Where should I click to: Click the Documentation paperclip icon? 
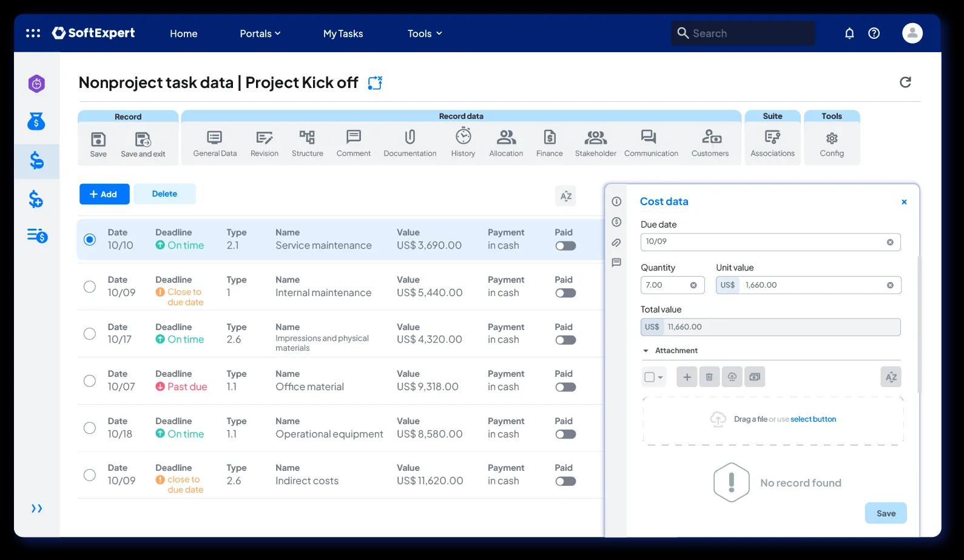[x=410, y=137]
